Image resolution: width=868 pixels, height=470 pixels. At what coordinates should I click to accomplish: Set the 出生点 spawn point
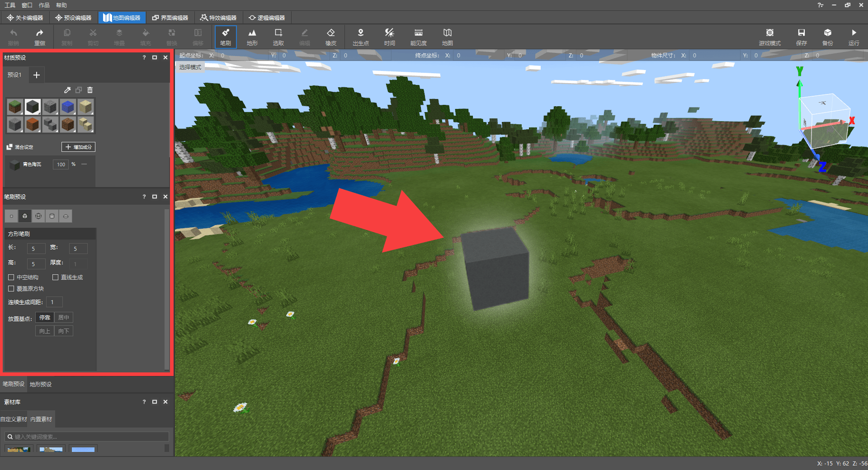tap(360, 37)
